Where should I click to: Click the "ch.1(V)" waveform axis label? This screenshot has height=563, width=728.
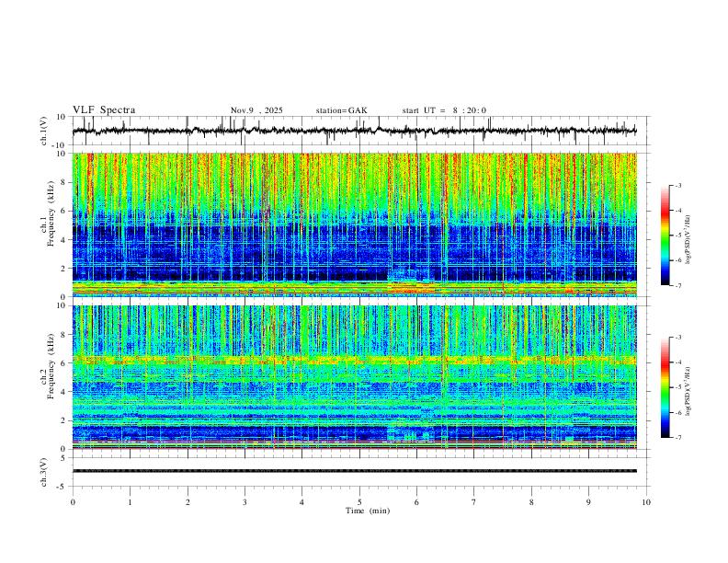43,131
